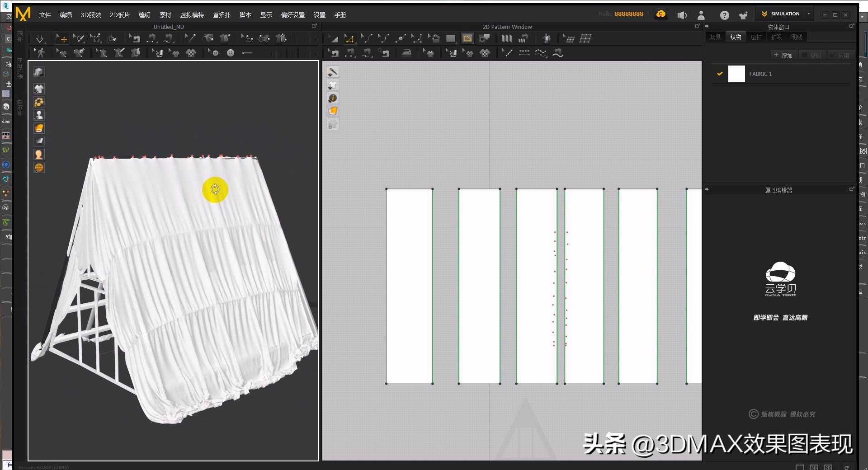
Task: Toggle the pattern lock icon in 2D window sidebar
Action: click(x=333, y=124)
